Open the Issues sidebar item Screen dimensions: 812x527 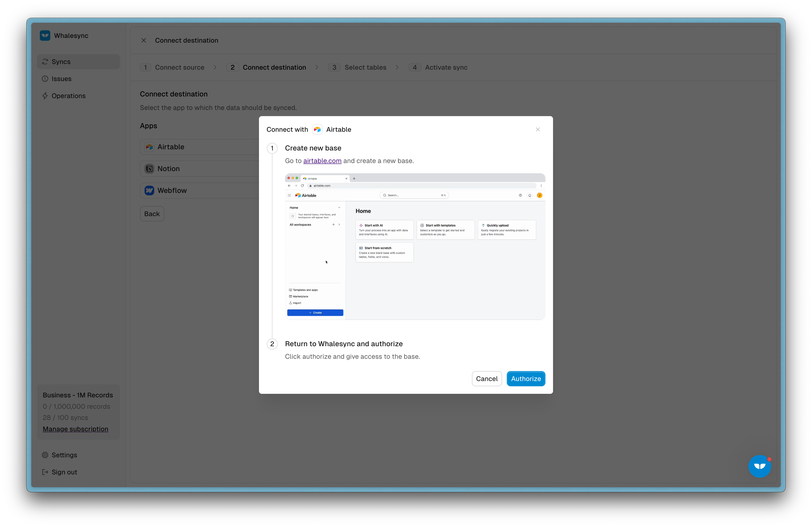[x=78, y=79]
